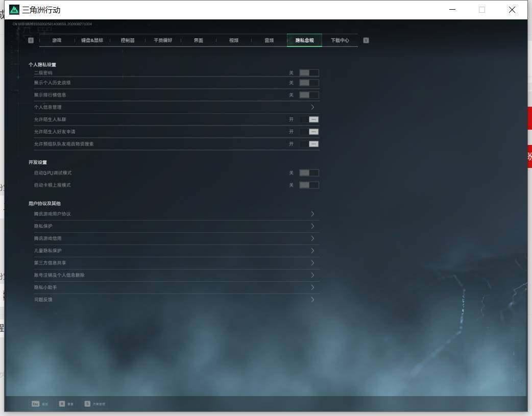Viewport: 532px width, 416px height.
Task: Click the R key reset hint in bottom bar
Action: pyautogui.click(x=66, y=404)
